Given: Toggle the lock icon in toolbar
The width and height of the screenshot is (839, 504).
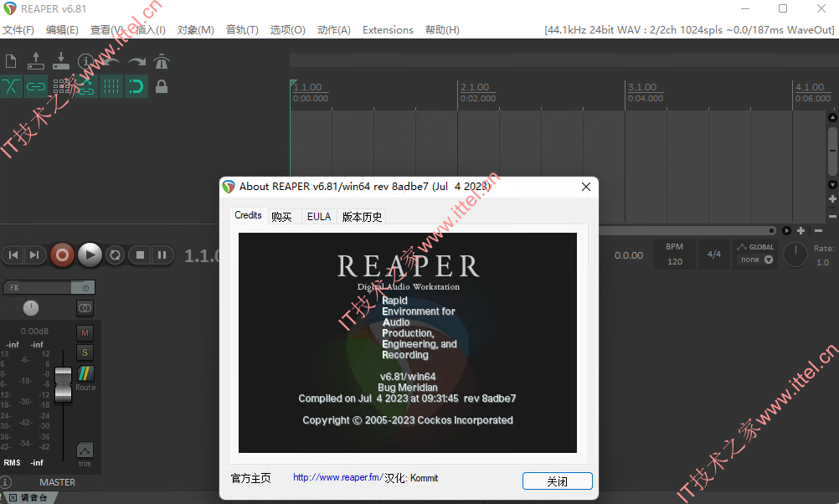Looking at the screenshot, I should coord(161,86).
